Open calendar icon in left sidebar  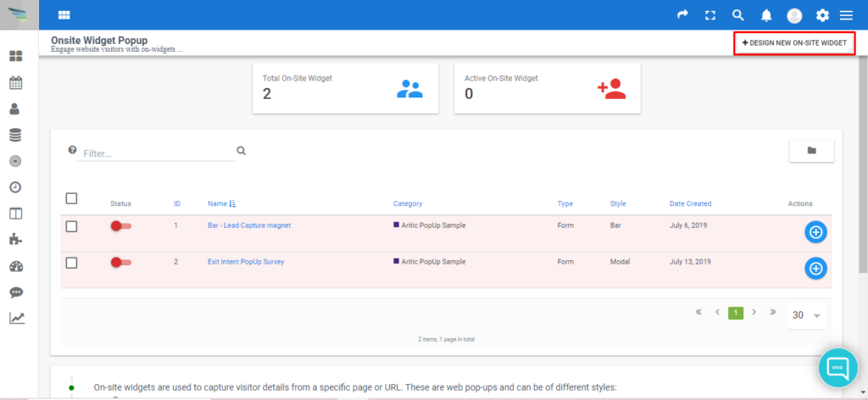click(16, 83)
